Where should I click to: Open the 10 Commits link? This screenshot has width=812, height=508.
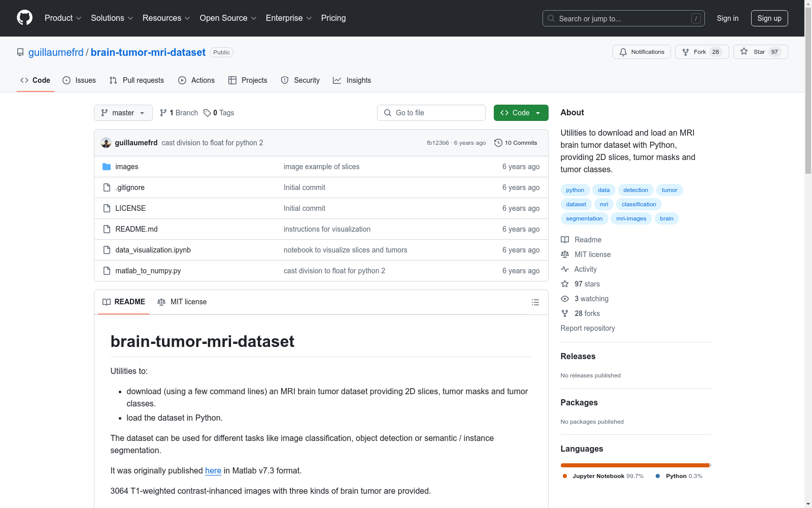pyautogui.click(x=516, y=143)
